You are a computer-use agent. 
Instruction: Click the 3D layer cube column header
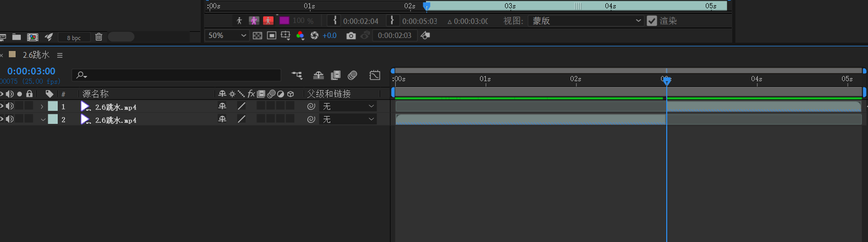291,94
